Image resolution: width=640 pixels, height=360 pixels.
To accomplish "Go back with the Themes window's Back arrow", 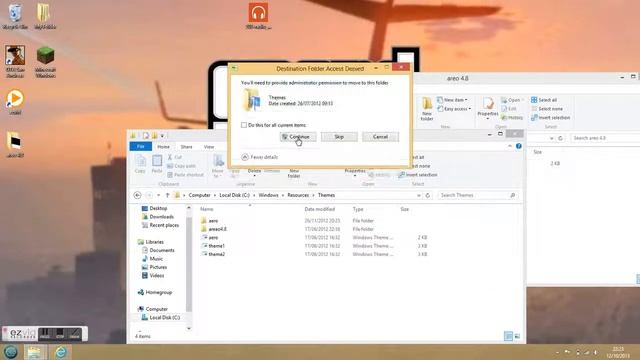I will tap(138, 196).
